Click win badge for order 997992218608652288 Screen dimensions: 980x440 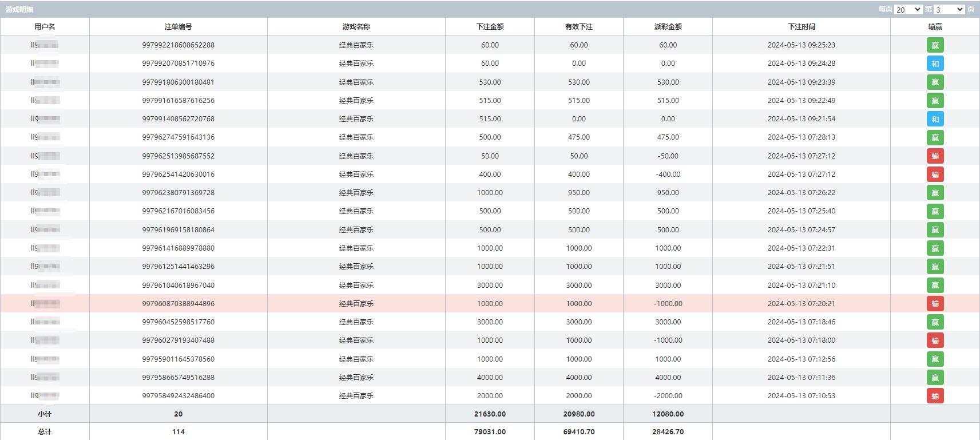tap(935, 45)
